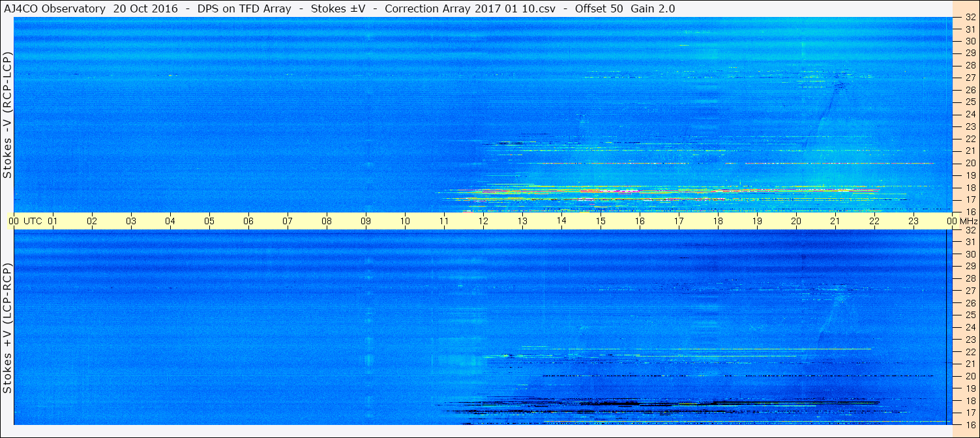Click 'DPS on TFD Array' in the header
Screen dimensions: 980x438
(x=244, y=8)
